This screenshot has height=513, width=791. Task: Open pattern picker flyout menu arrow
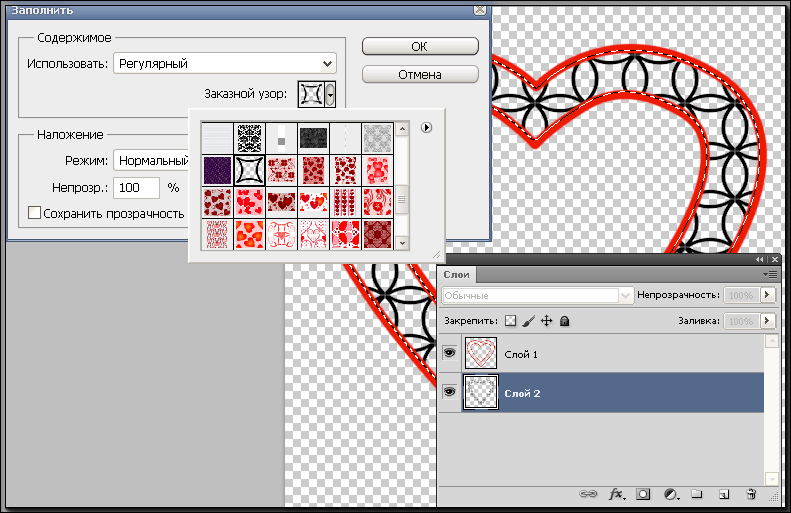[x=427, y=128]
